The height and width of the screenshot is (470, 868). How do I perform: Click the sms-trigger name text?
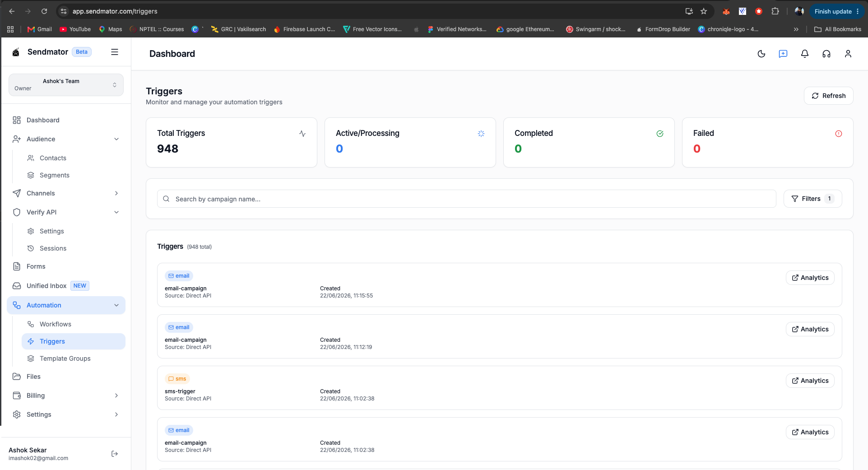click(x=180, y=391)
